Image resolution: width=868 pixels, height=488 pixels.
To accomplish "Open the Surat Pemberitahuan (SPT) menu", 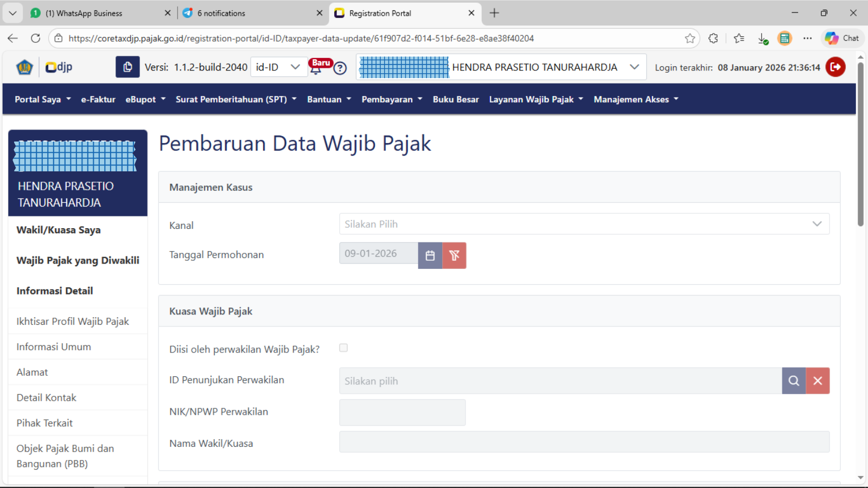I will [x=236, y=99].
